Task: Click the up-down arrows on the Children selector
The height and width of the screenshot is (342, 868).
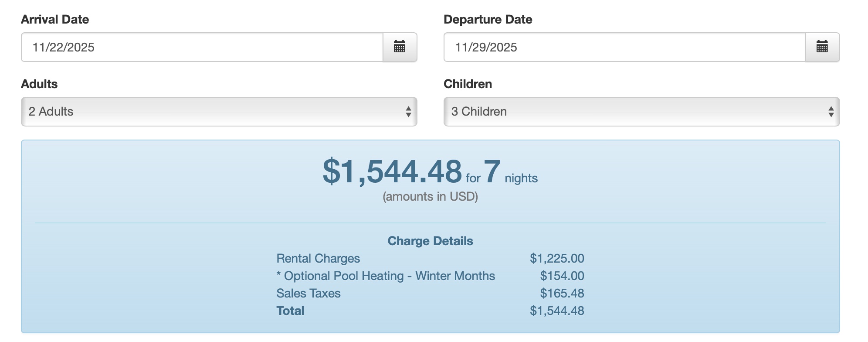Action: pos(831,112)
